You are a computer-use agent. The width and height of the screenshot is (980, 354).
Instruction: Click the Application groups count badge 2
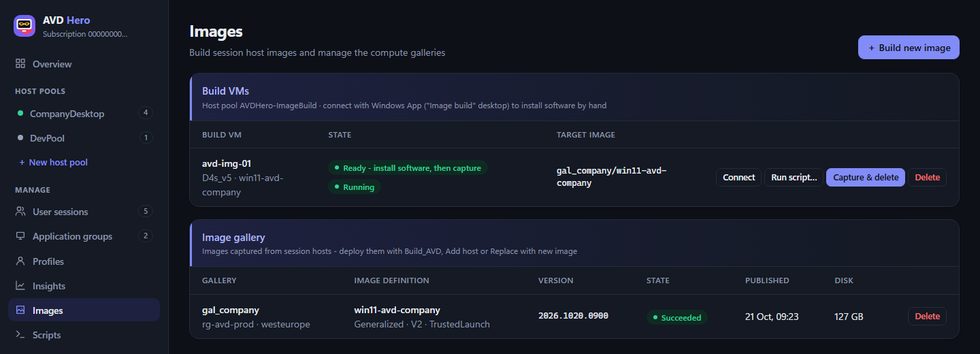pos(145,236)
